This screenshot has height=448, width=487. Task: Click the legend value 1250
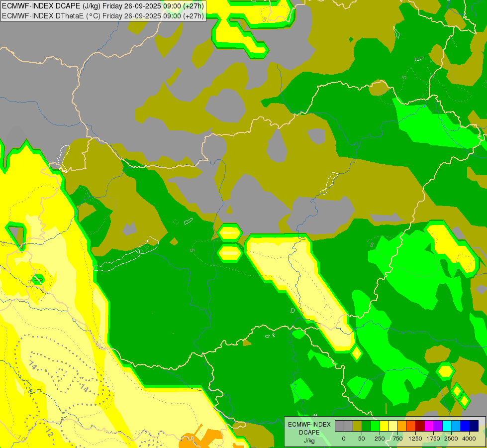coord(415,439)
